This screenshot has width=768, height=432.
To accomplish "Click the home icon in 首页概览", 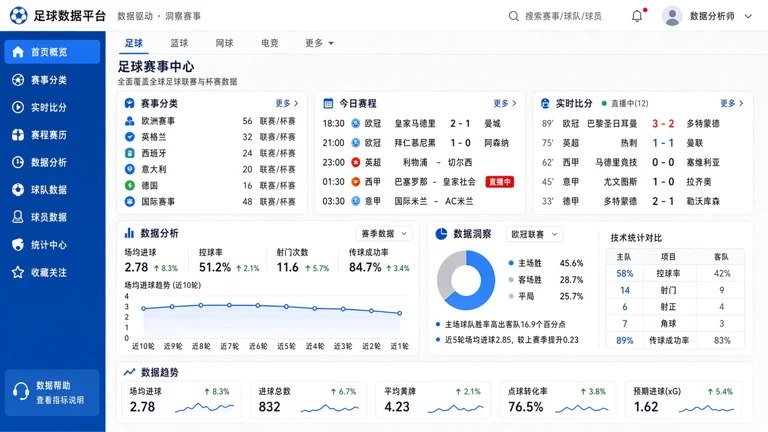I will tap(18, 52).
